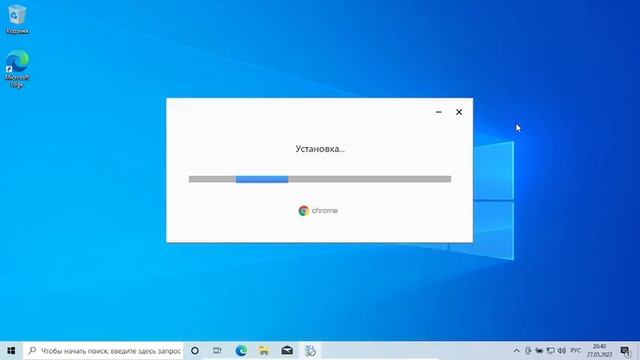The height and width of the screenshot is (360, 640).
Task: Open the volume control tray icon
Action: [x=562, y=351]
